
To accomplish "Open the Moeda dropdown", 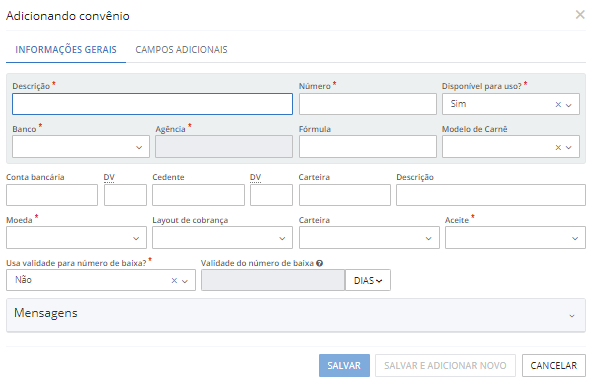I will pyautogui.click(x=76, y=238).
